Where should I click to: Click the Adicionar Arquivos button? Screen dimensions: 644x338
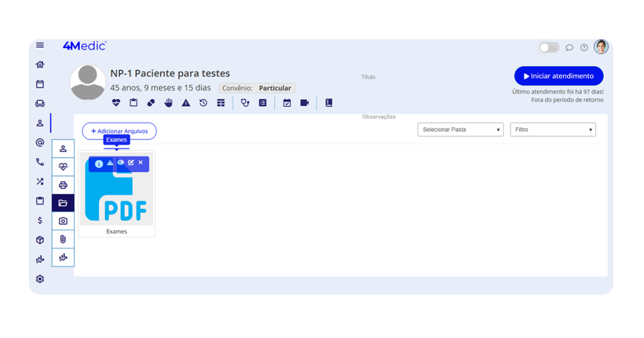[x=119, y=131]
